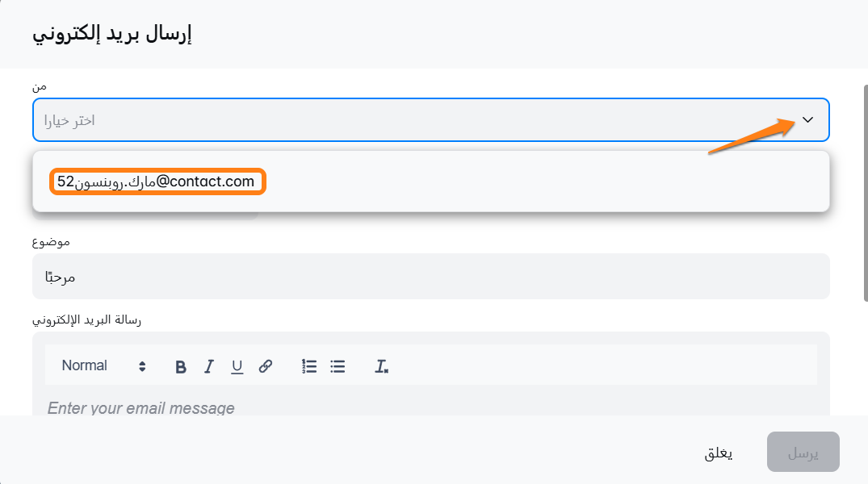Image resolution: width=868 pixels, height=484 pixels.
Task: Start a numbered list in the message
Action: pyautogui.click(x=309, y=366)
